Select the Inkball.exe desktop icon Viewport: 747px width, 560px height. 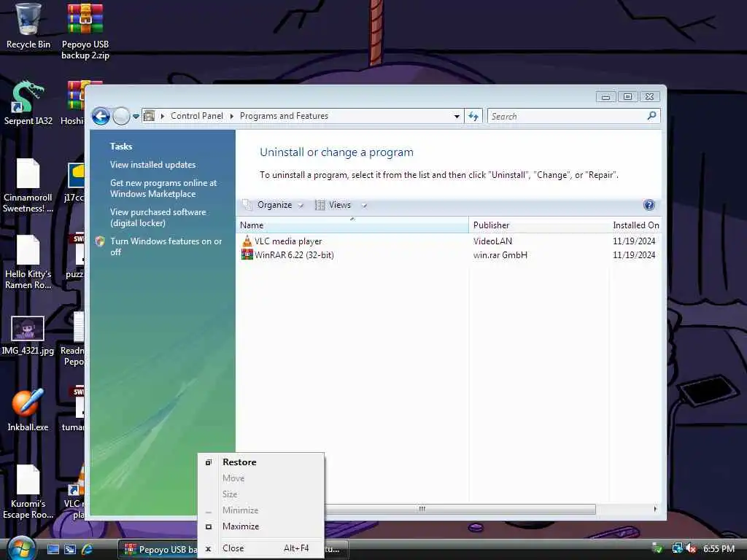point(28,411)
